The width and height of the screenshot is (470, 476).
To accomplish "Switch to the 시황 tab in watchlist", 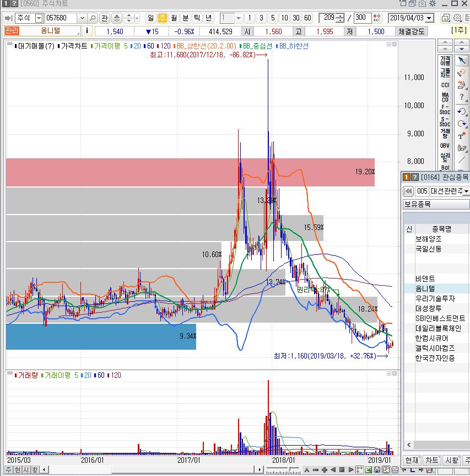I will coord(451,460).
